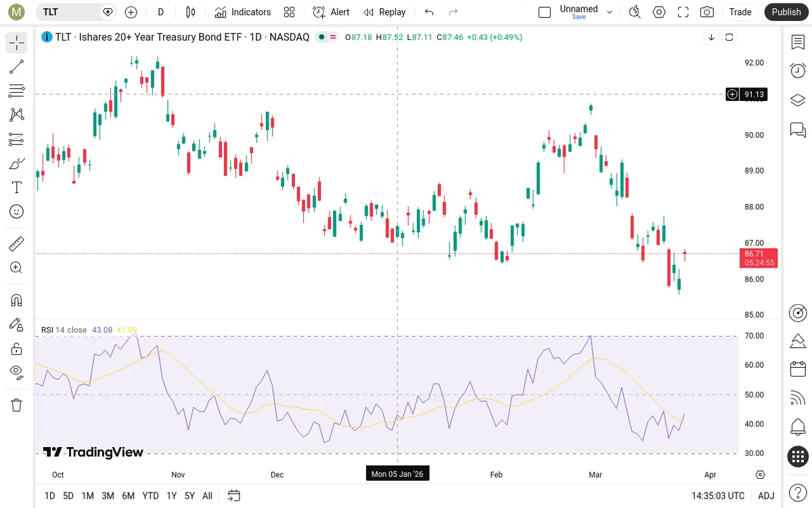Remove drawings with trash icon
The image size is (812, 508).
click(x=17, y=405)
